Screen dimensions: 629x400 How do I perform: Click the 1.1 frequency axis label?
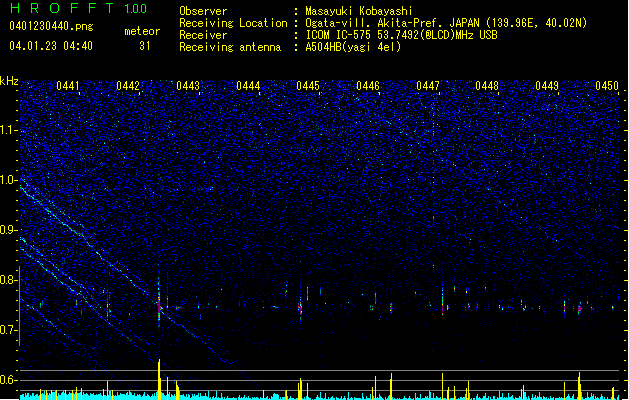[x=8, y=130]
